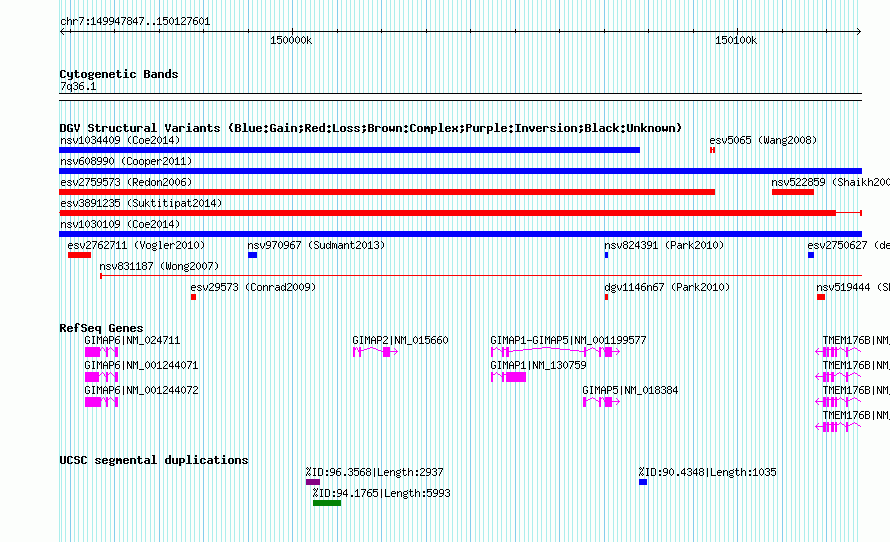Click the green 94.1765% segmental duplication block
890x542 pixels.
[x=327, y=503]
